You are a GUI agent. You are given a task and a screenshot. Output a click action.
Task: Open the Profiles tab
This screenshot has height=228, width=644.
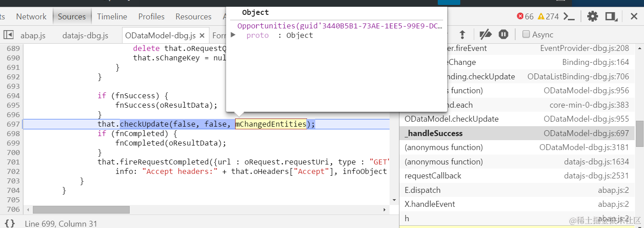pos(151,17)
